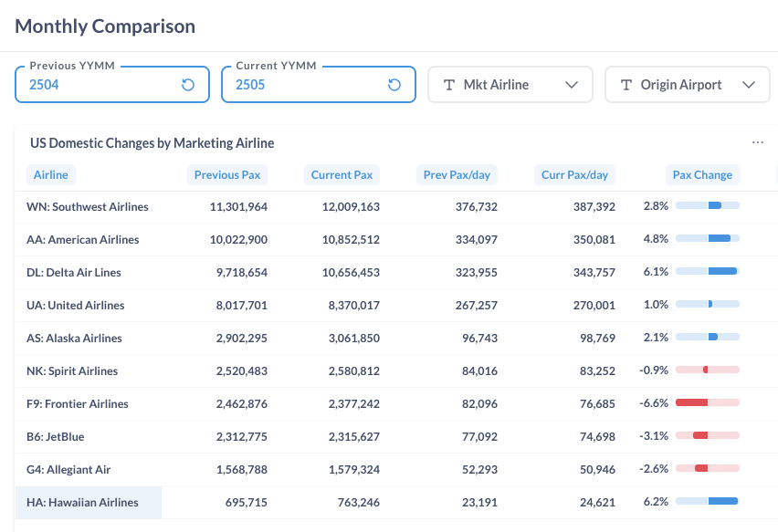Screen dimensions: 778x532
Task: Click Alaska's Current Pax value 3,061,850
Action: coord(353,339)
